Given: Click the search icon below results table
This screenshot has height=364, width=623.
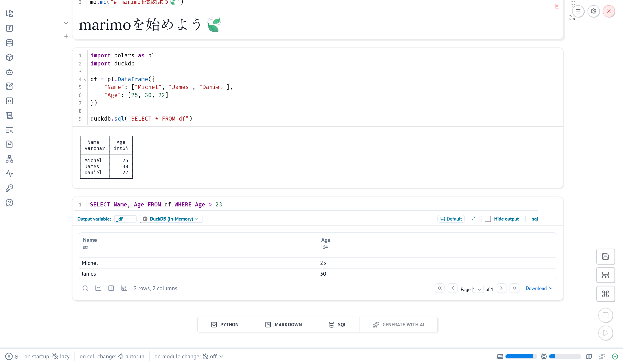Looking at the screenshot, I should [85, 288].
